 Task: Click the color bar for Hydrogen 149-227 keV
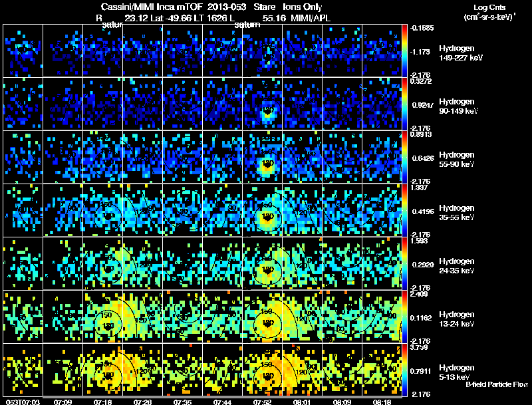(x=404, y=51)
